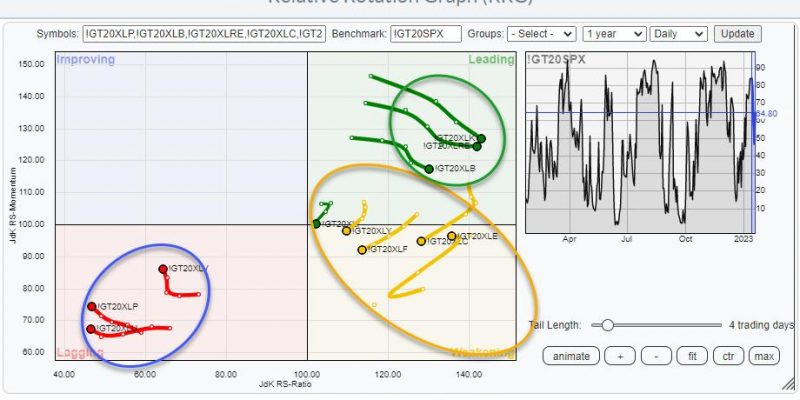Click the Leading quadrant label

[491, 60]
